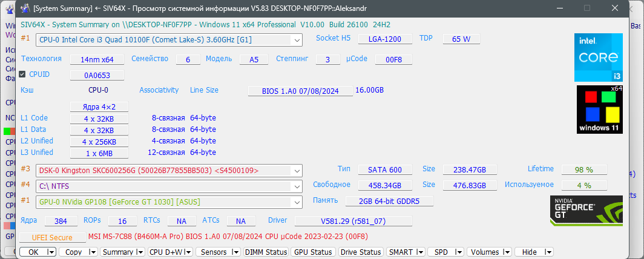This screenshot has height=259, width=644.
Task: Click the V581.29 (r581_07) driver value
Action: coord(353,221)
